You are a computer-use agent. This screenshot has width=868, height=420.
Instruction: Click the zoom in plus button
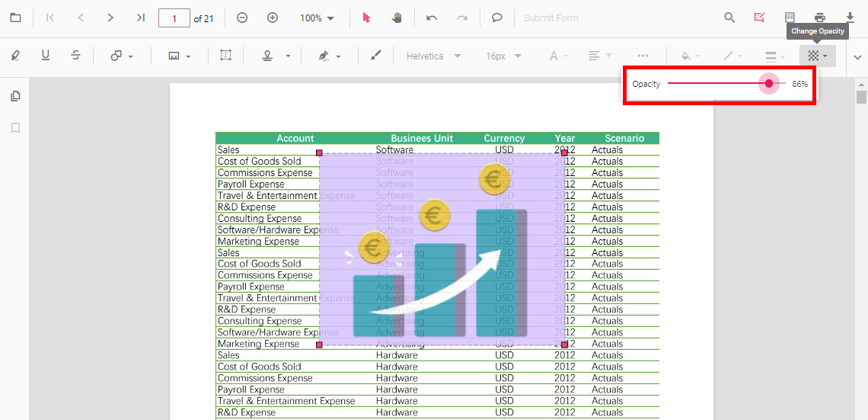point(273,18)
